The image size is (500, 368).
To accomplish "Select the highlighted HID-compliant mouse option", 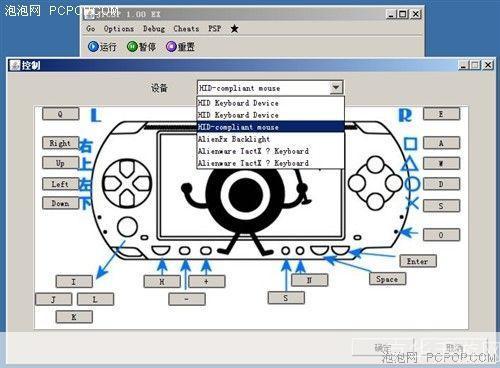I will tap(270, 127).
